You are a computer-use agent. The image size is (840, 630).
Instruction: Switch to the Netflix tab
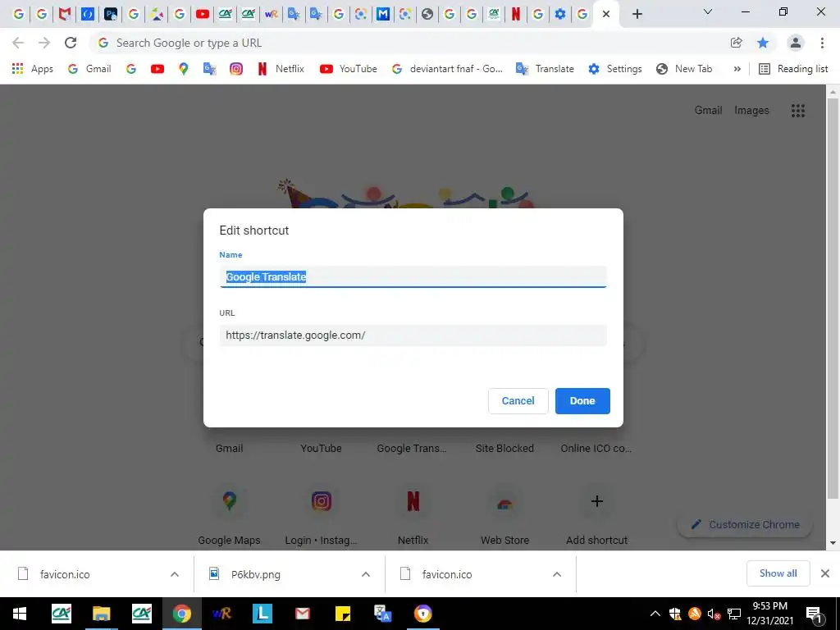515,14
